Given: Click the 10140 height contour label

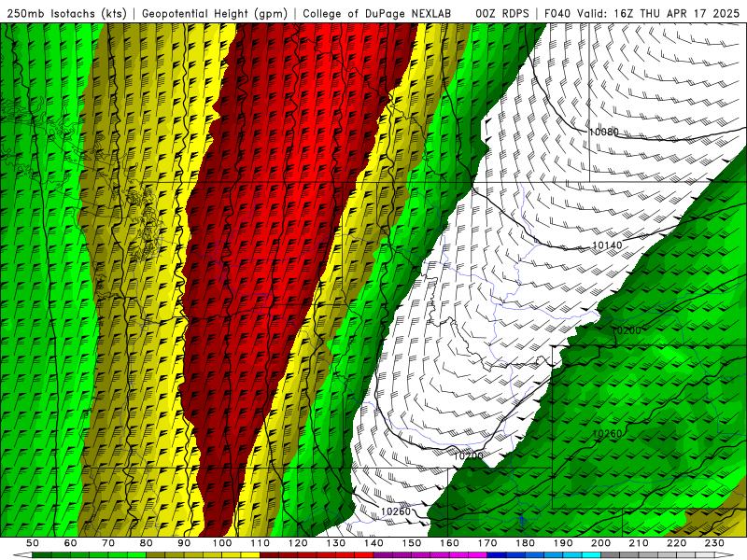Looking at the screenshot, I should [x=607, y=245].
